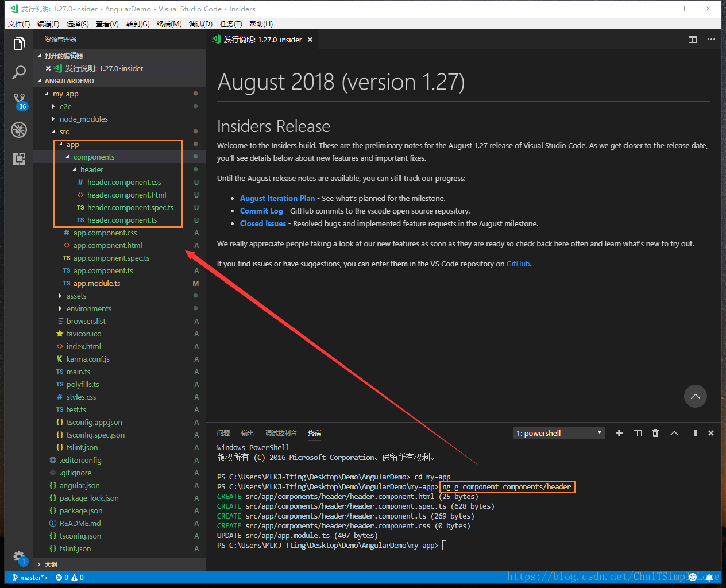Open the Explorer view in activity bar
This screenshot has width=726, height=588.
click(x=19, y=44)
